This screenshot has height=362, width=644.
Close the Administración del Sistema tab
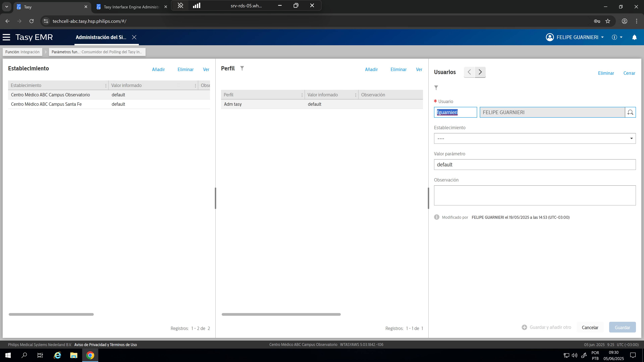(134, 37)
